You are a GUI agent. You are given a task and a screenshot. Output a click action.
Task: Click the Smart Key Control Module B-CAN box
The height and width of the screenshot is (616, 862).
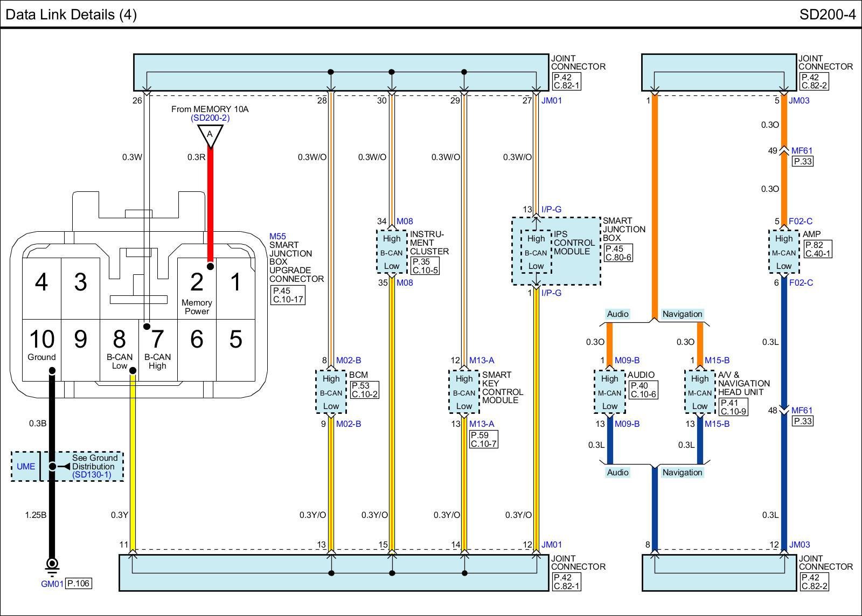click(x=464, y=393)
